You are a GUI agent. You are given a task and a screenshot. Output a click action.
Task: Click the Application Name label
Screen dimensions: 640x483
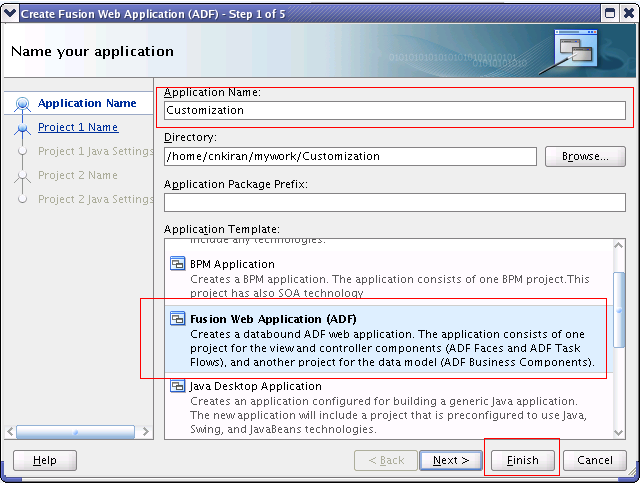[x=212, y=92]
